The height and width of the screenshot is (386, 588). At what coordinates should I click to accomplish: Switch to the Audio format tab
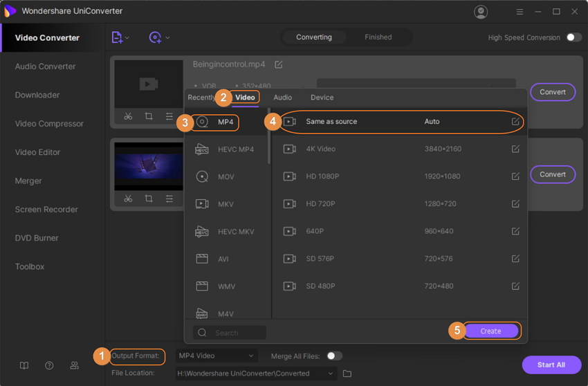click(282, 98)
